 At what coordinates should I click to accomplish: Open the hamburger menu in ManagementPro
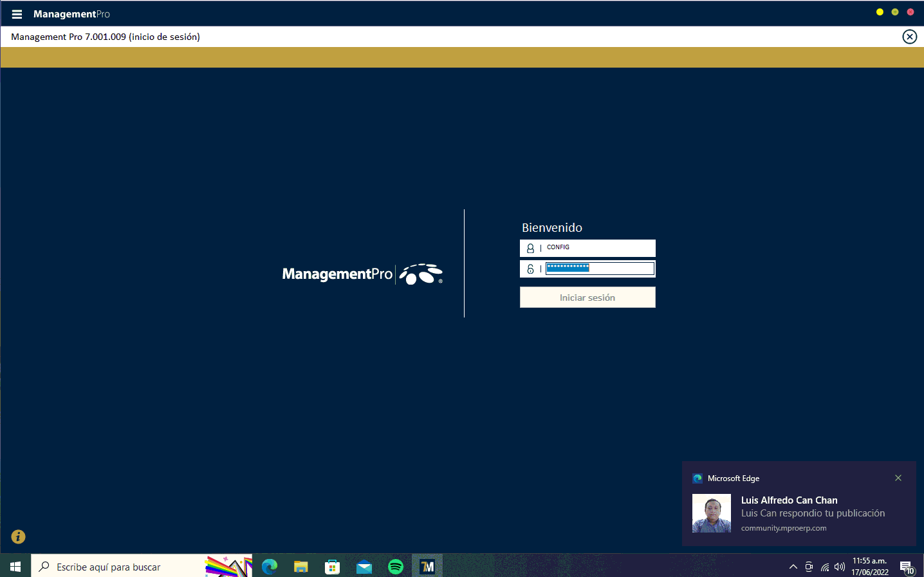(x=17, y=14)
